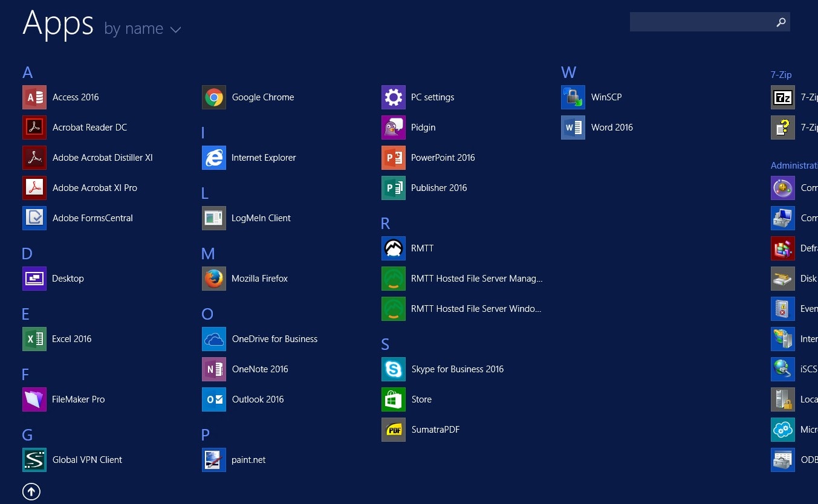Screen dimensions: 818x504
Task: Open the Disk... administrative tool
Action: [x=794, y=279]
